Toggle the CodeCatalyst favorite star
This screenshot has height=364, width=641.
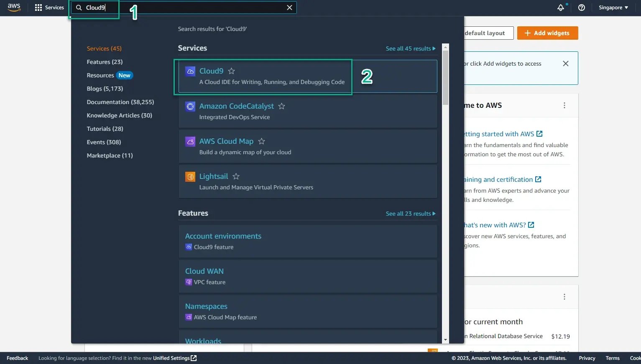[x=281, y=107]
